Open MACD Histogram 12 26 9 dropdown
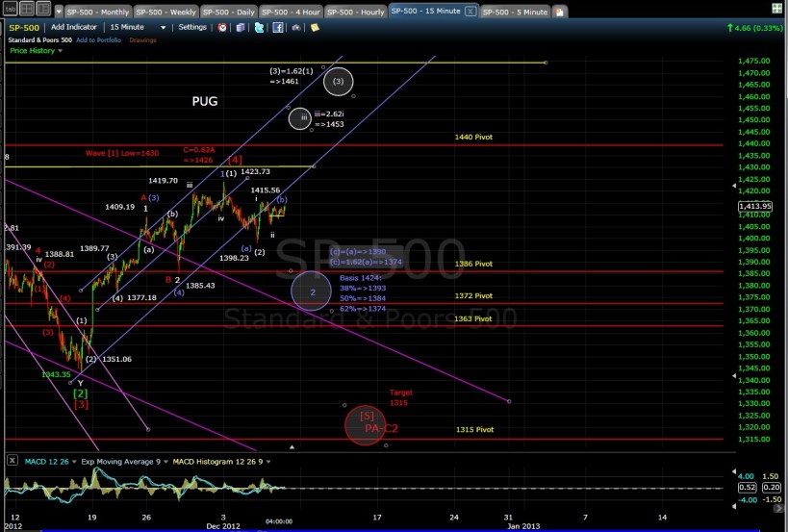Image resolution: width=788 pixels, height=532 pixels. (x=221, y=461)
